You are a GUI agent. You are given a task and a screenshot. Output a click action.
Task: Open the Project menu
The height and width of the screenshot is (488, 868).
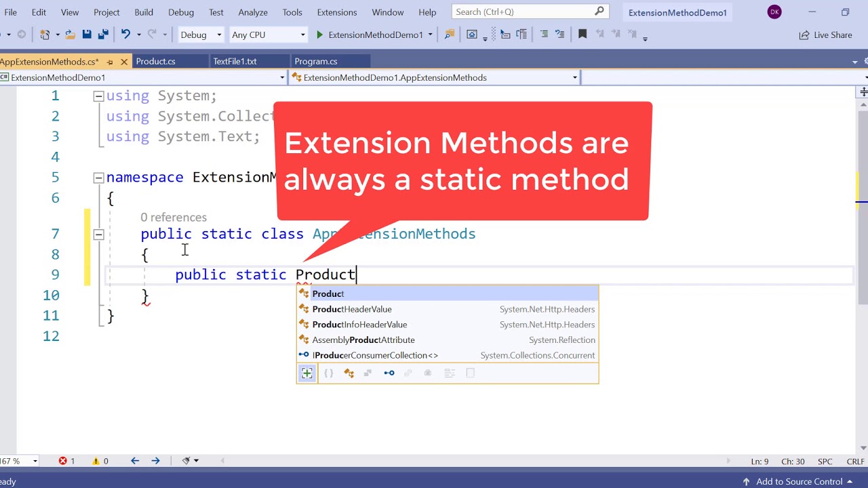(106, 12)
